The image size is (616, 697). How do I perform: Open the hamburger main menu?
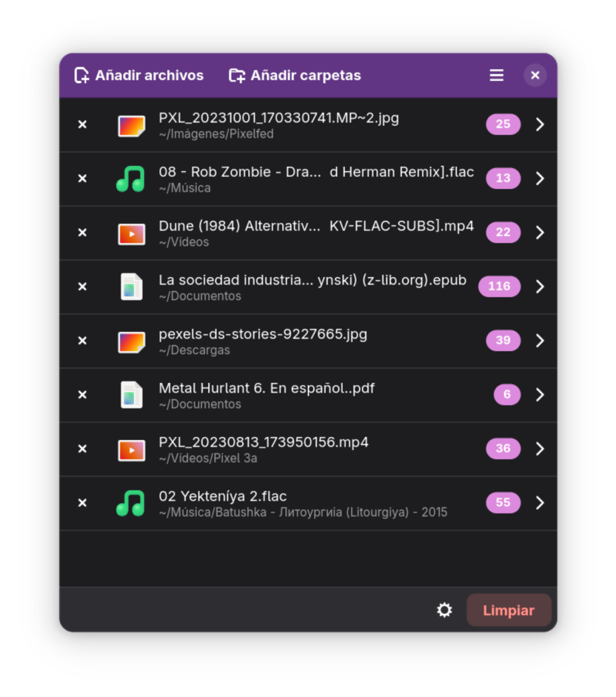496,76
